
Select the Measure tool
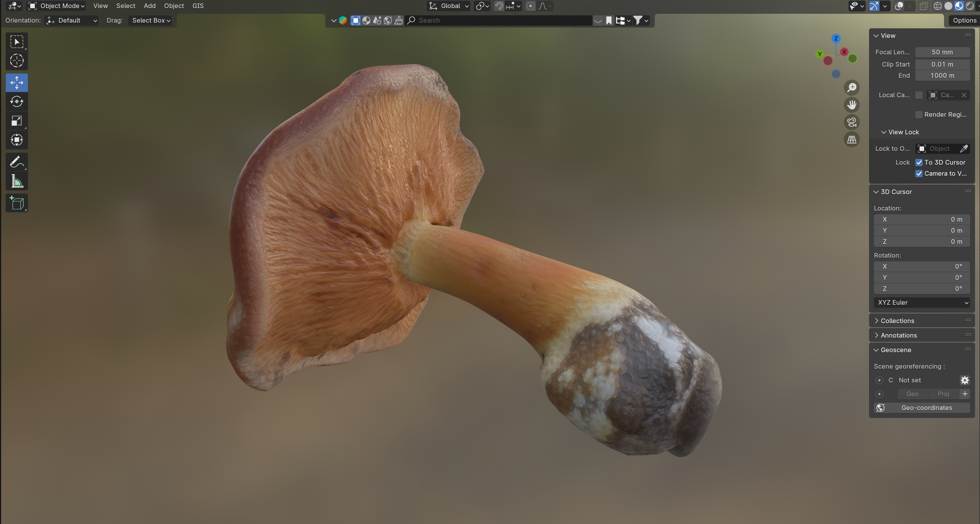[16, 181]
